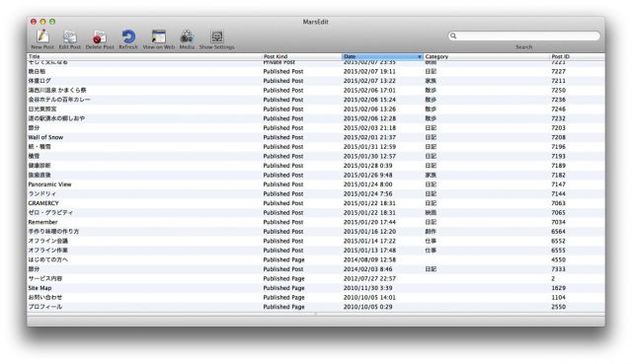Click date 2010/11/30 3:39 cell

(367, 288)
